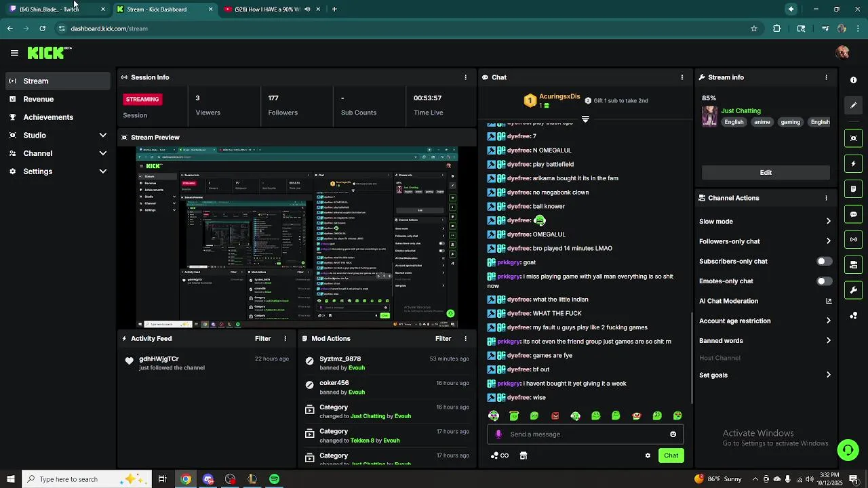Open Followers-only chat options arrow
Image resolution: width=868 pixels, height=488 pixels.
[828, 241]
